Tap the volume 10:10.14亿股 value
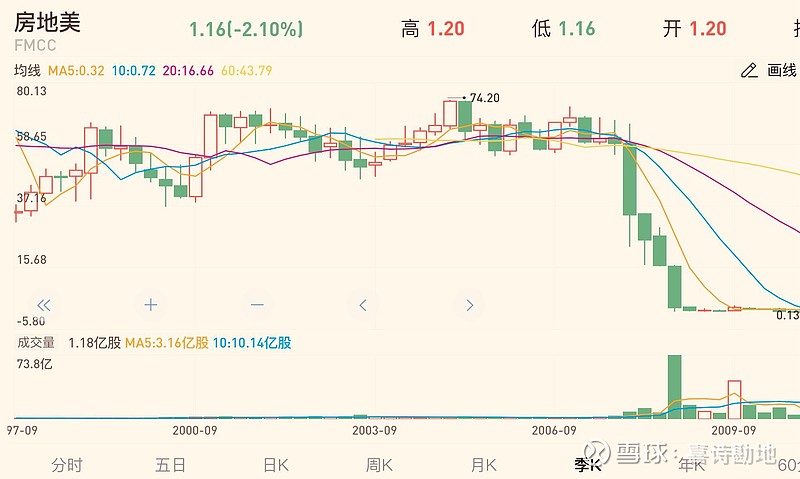 (x=252, y=342)
